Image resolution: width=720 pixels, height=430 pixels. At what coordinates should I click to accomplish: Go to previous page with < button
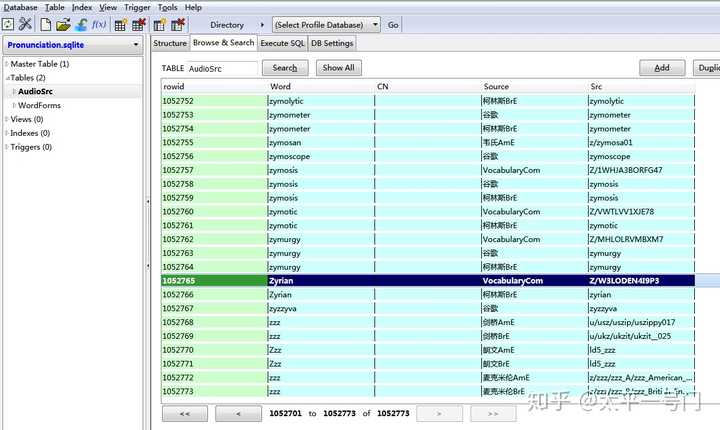(238, 413)
